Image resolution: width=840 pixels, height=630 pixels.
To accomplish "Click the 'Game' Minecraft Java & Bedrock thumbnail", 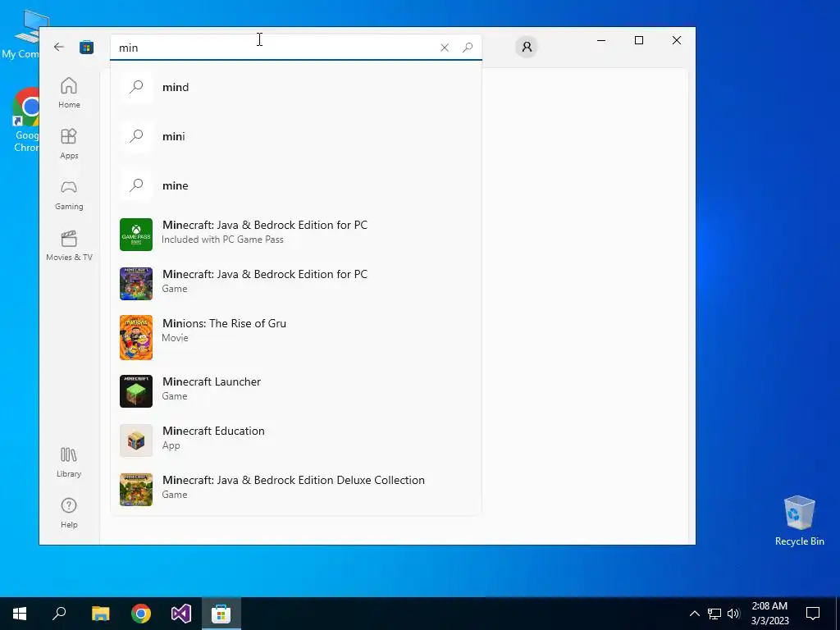I will click(136, 284).
